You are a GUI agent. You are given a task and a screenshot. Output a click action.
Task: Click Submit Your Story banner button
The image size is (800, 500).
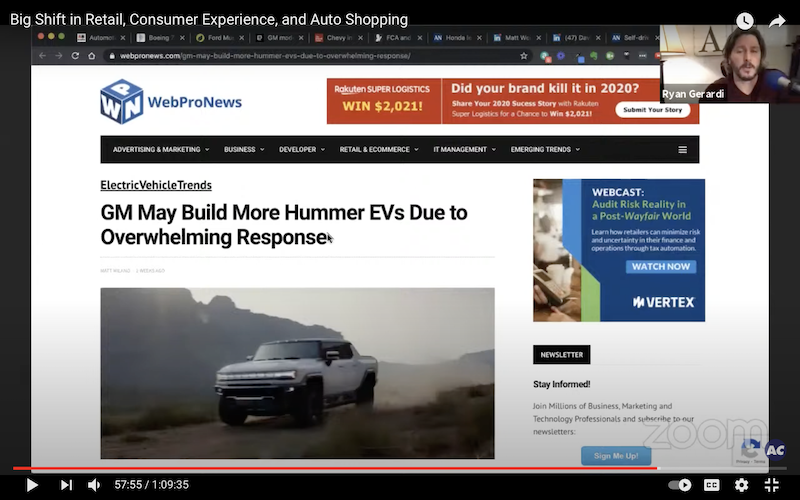pos(653,110)
